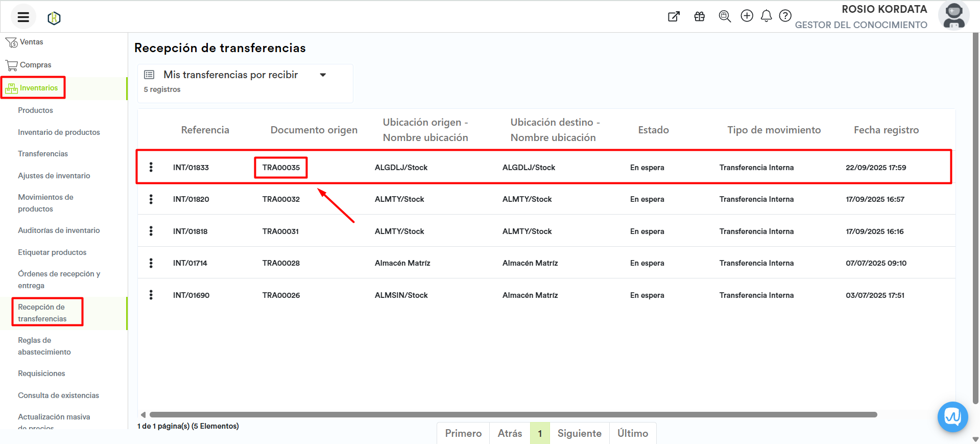Open the notifications bell
Screen dimensions: 980x444
766,16
